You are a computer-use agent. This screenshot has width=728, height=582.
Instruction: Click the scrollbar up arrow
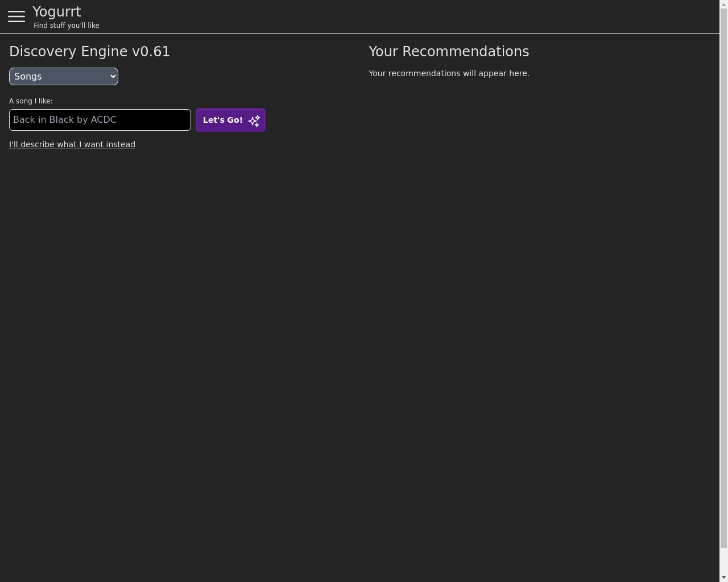pyautogui.click(x=723, y=4)
